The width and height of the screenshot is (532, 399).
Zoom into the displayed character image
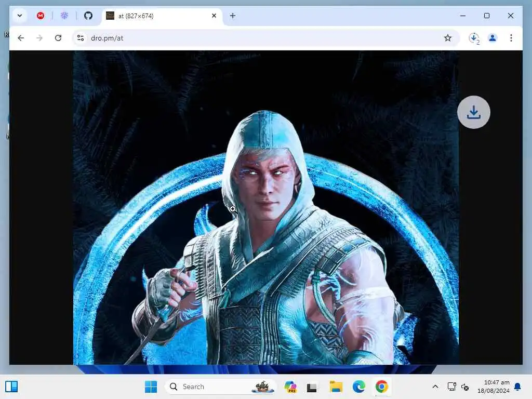tap(265, 208)
